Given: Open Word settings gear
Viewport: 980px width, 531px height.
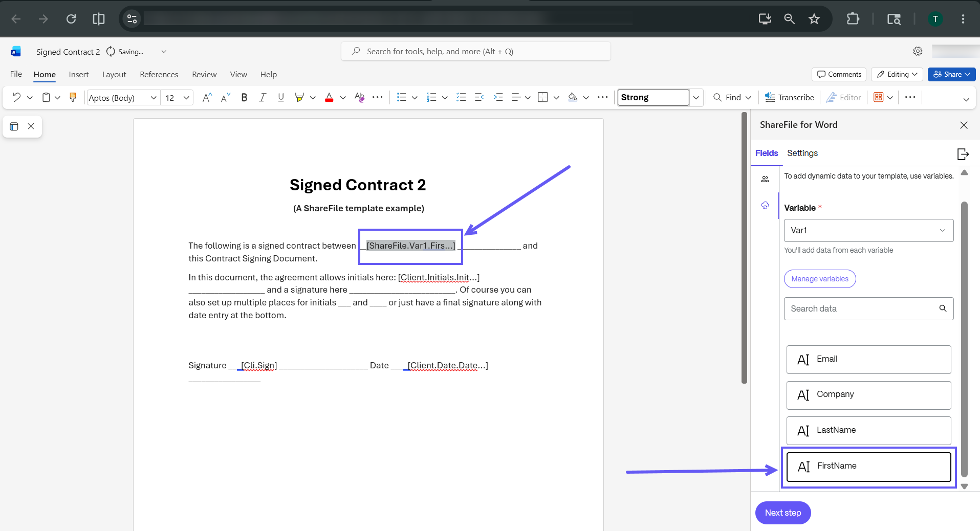Looking at the screenshot, I should pyautogui.click(x=918, y=51).
